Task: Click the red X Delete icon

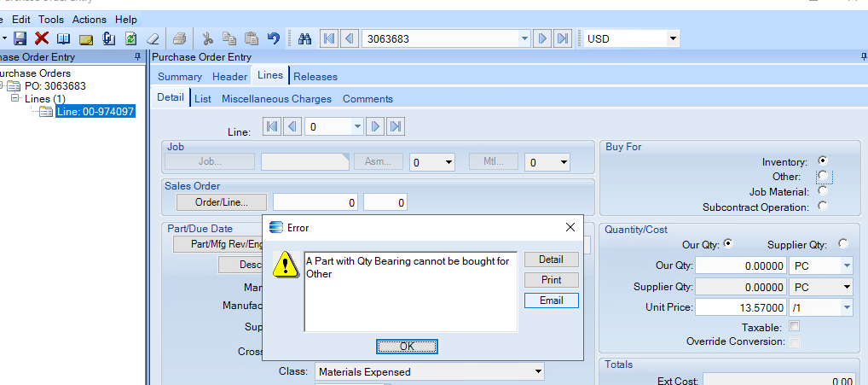Action: pyautogui.click(x=42, y=38)
